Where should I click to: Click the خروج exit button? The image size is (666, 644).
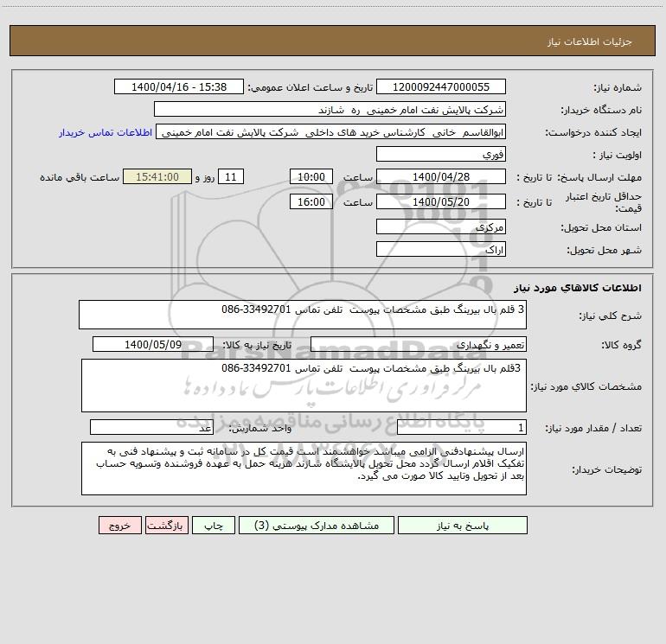coord(119,525)
